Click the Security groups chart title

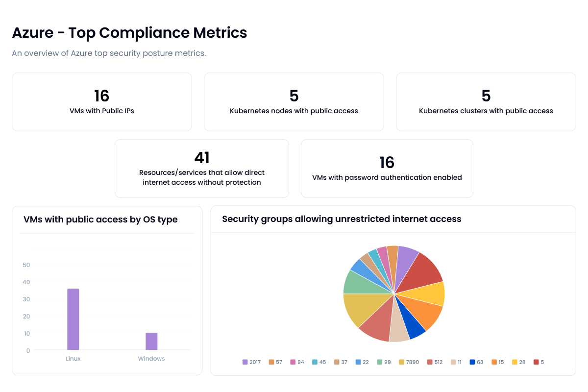(342, 219)
